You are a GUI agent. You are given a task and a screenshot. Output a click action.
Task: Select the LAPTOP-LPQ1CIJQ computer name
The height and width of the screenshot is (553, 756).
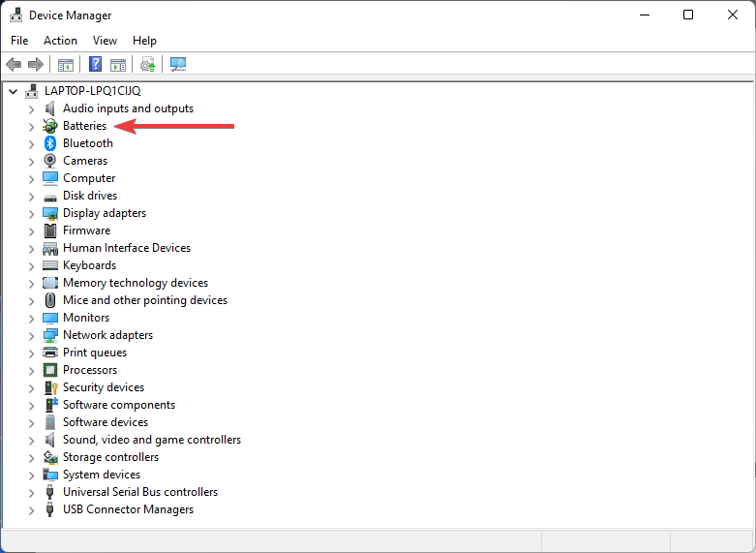coord(93,91)
